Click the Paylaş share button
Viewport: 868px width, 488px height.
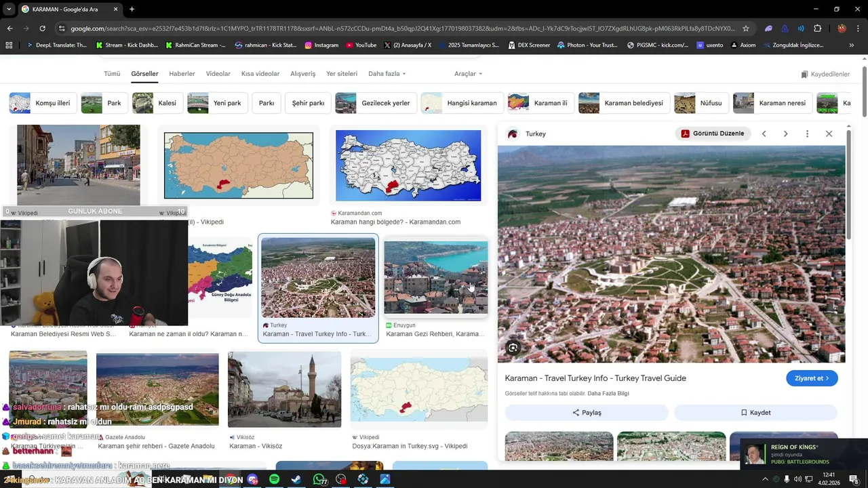(587, 412)
